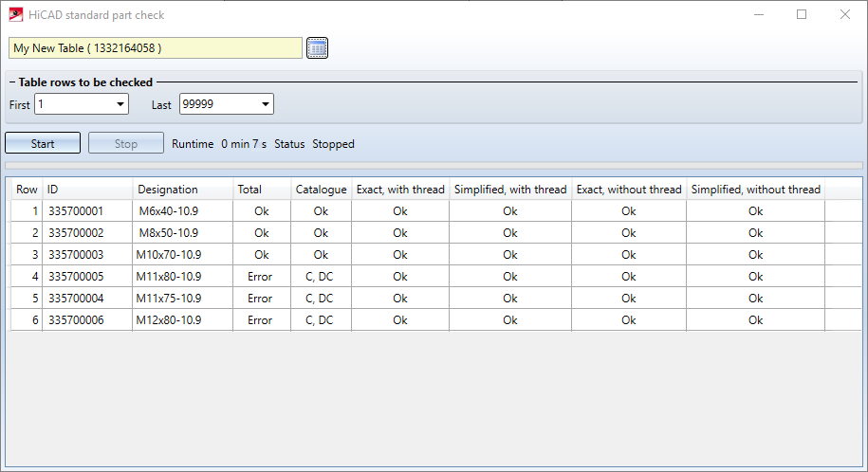Click C, DC catalogue cell for M12x80-10.9
This screenshot has width=868, height=472.
pos(320,319)
